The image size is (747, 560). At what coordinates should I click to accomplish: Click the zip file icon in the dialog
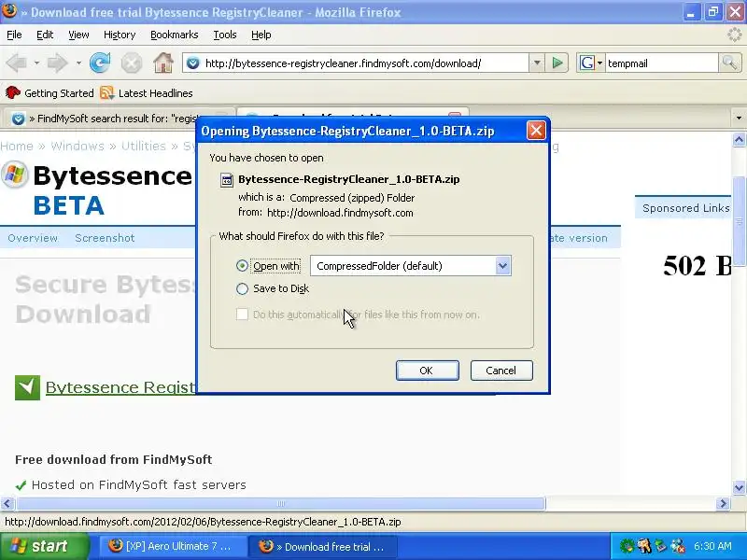point(227,180)
